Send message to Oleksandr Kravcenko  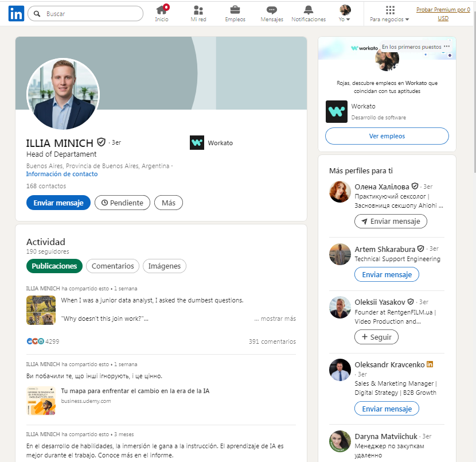tap(387, 409)
